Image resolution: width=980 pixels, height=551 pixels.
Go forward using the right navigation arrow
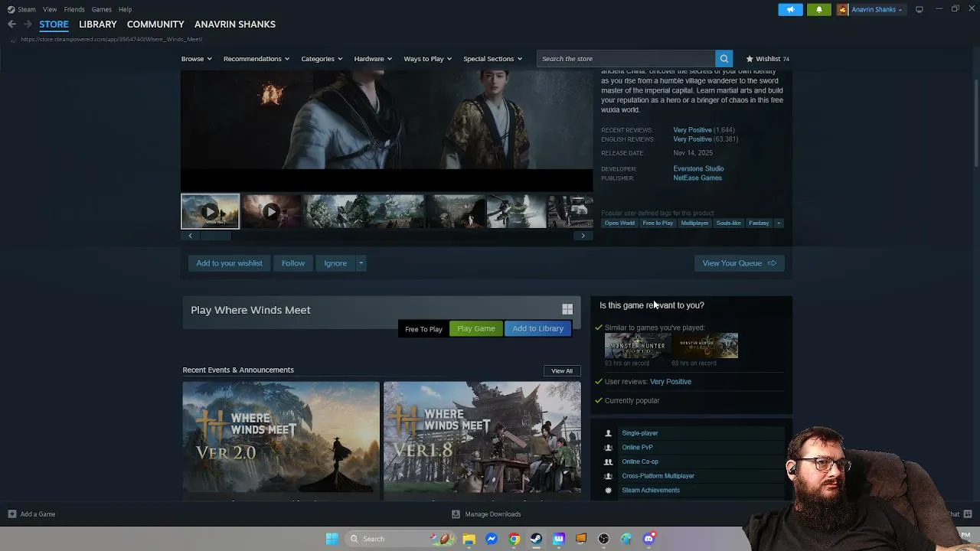28,24
